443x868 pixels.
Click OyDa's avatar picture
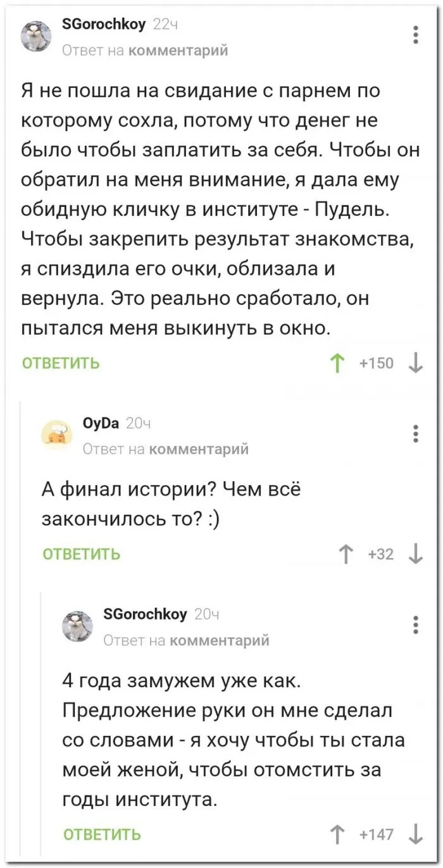pyautogui.click(x=57, y=435)
